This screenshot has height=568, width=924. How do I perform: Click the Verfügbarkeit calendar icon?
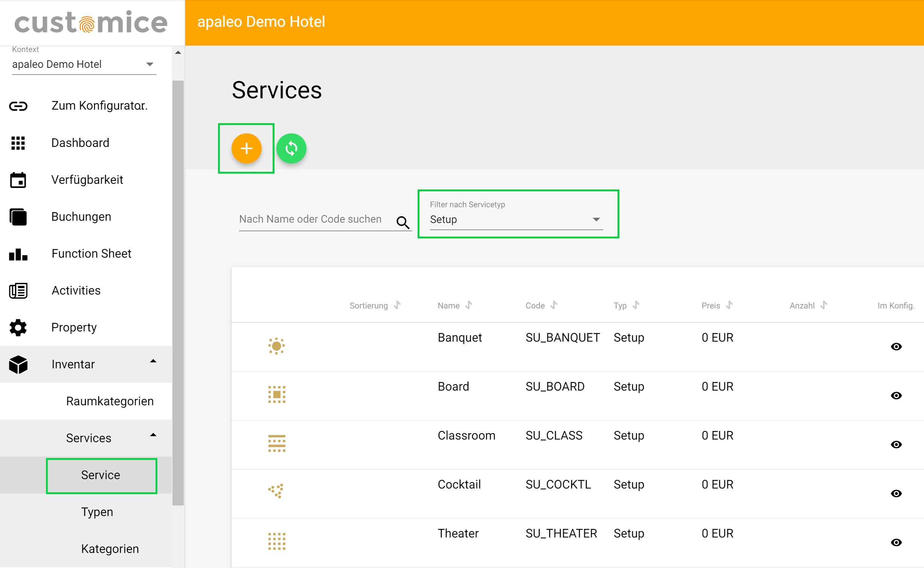click(18, 180)
